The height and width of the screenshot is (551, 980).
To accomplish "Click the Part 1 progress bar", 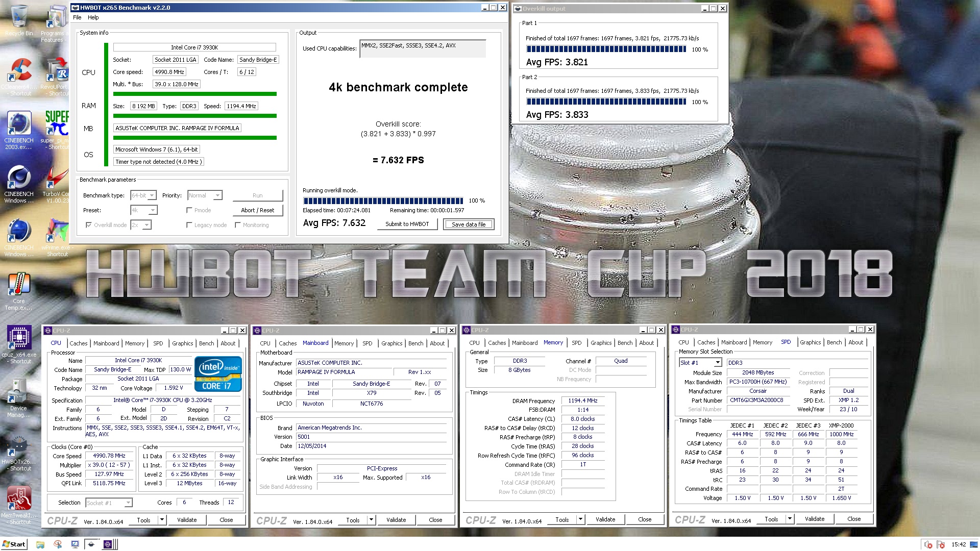I will tap(606, 49).
